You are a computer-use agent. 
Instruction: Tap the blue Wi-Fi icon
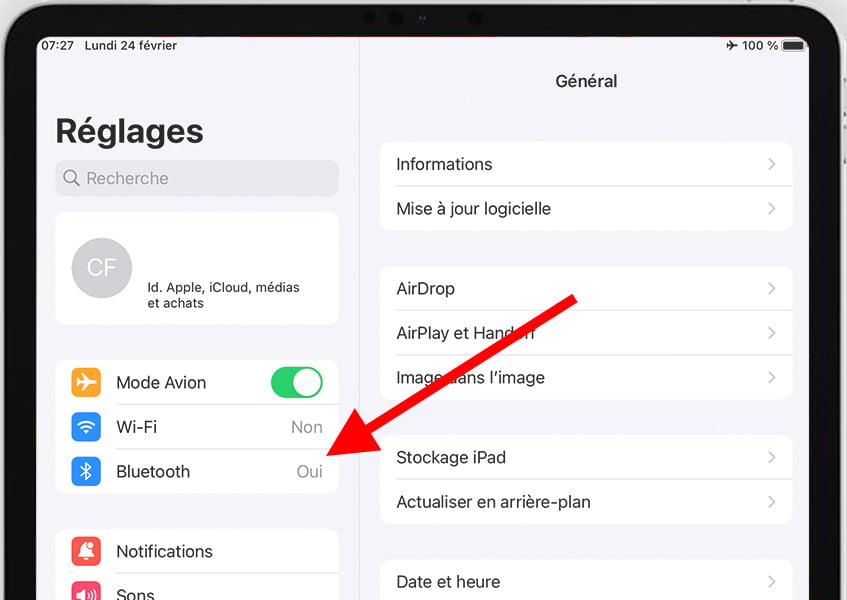point(86,427)
